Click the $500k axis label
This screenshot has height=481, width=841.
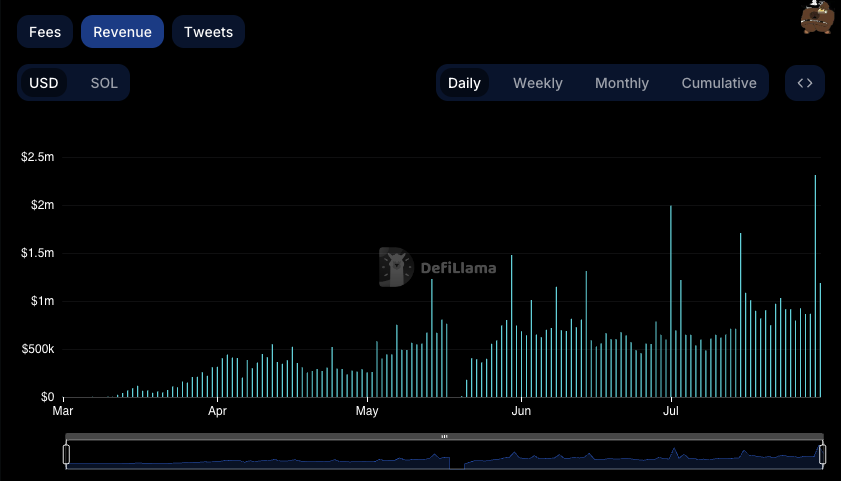pos(38,349)
